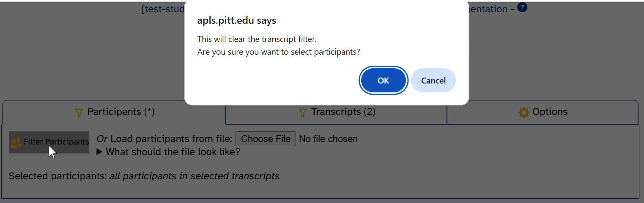Click the funnel icon on Transcripts tab

click(302, 113)
